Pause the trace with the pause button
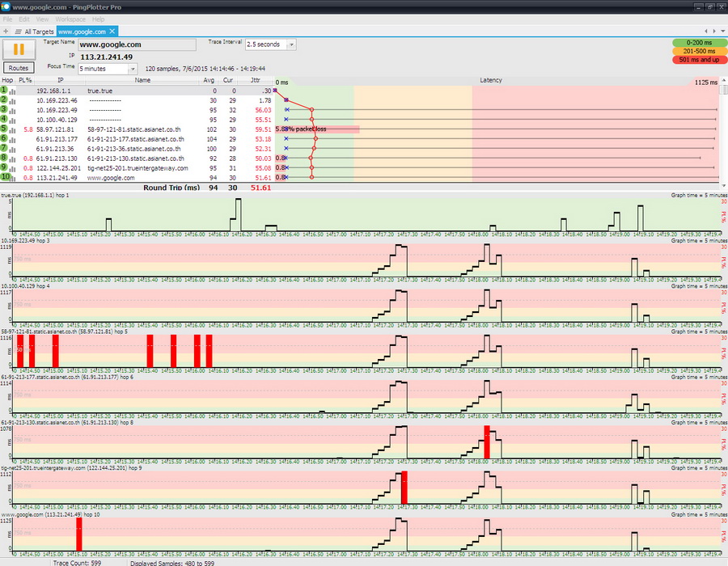This screenshot has width=728, height=566. pos(19,49)
